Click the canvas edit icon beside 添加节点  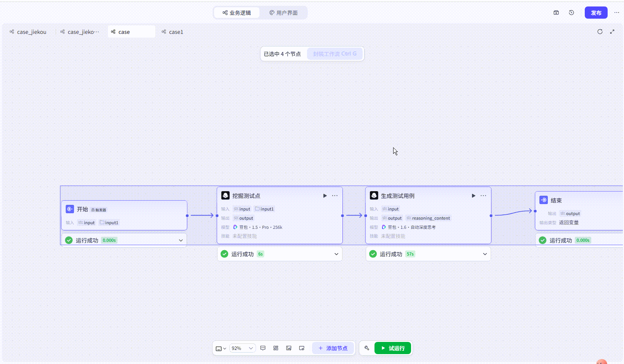pyautogui.click(x=302, y=348)
